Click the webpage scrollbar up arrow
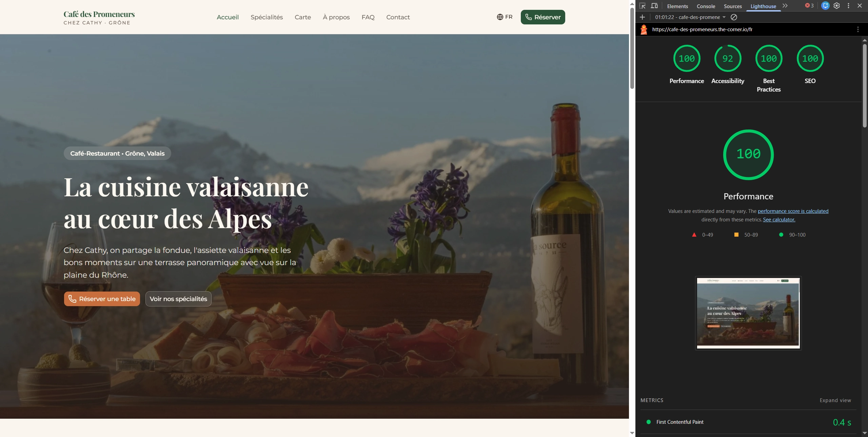Screen dimensions: 868x437 tap(632, 4)
